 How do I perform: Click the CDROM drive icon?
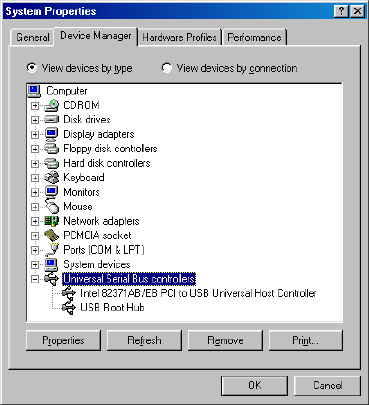(52, 105)
